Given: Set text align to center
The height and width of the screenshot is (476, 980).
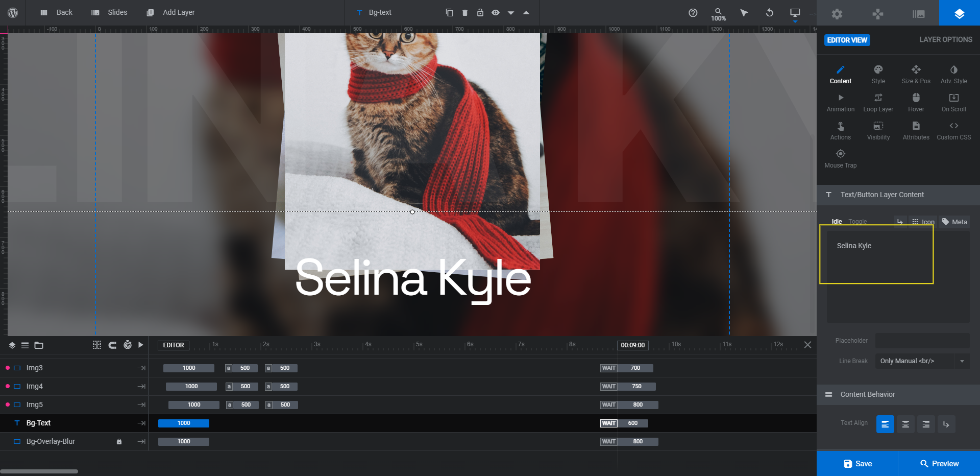Looking at the screenshot, I should pyautogui.click(x=905, y=424).
